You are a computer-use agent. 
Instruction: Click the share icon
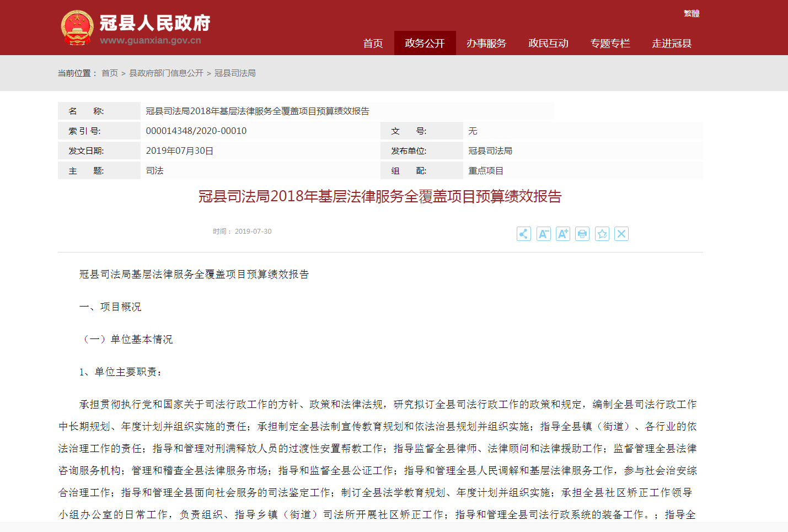pyautogui.click(x=524, y=234)
